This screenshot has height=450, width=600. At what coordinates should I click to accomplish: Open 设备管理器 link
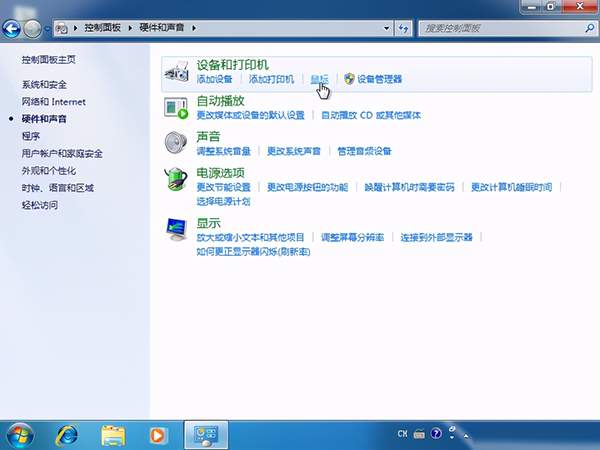pos(380,79)
